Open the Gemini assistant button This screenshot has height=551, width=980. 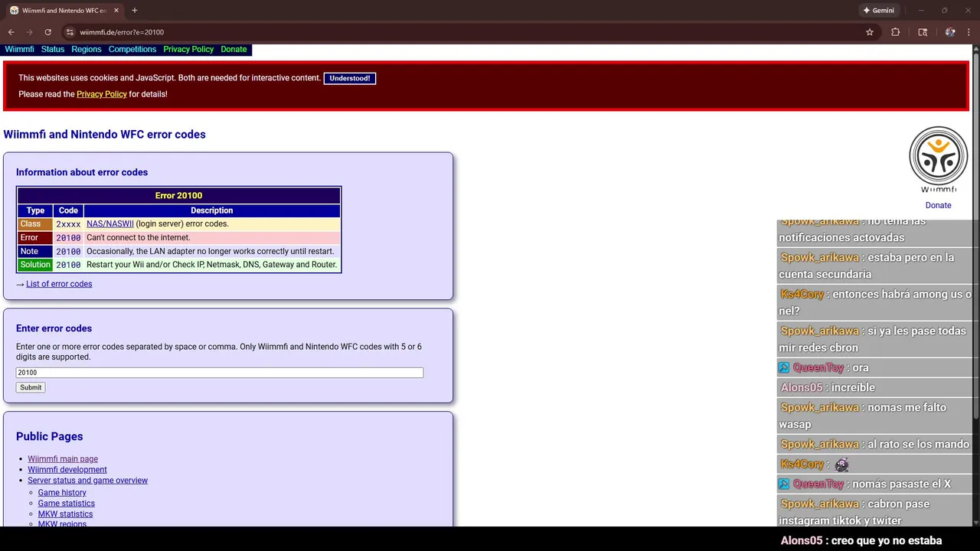[x=878, y=11]
